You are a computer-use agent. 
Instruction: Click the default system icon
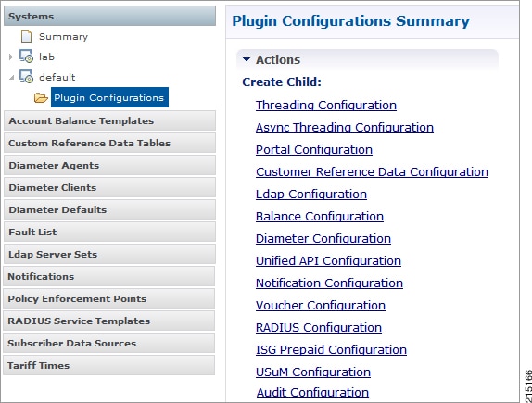(x=26, y=77)
